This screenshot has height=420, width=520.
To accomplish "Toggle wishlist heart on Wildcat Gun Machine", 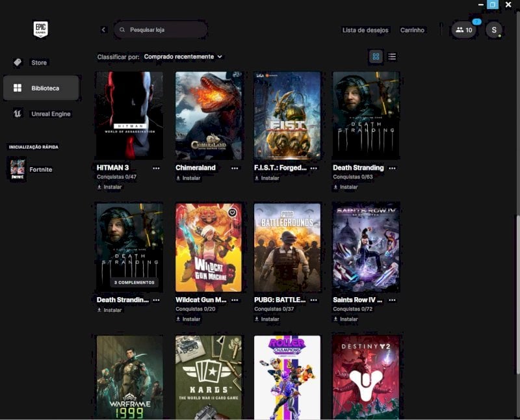I will [x=232, y=213].
